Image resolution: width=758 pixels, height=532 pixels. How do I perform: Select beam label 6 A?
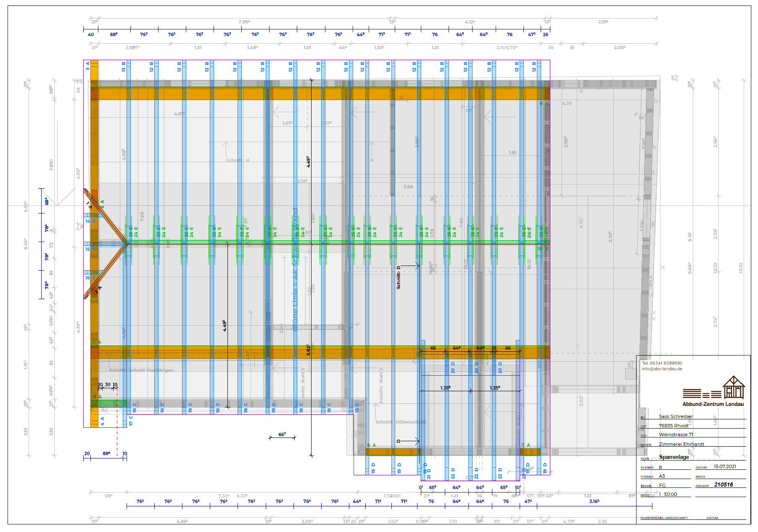click(371, 445)
